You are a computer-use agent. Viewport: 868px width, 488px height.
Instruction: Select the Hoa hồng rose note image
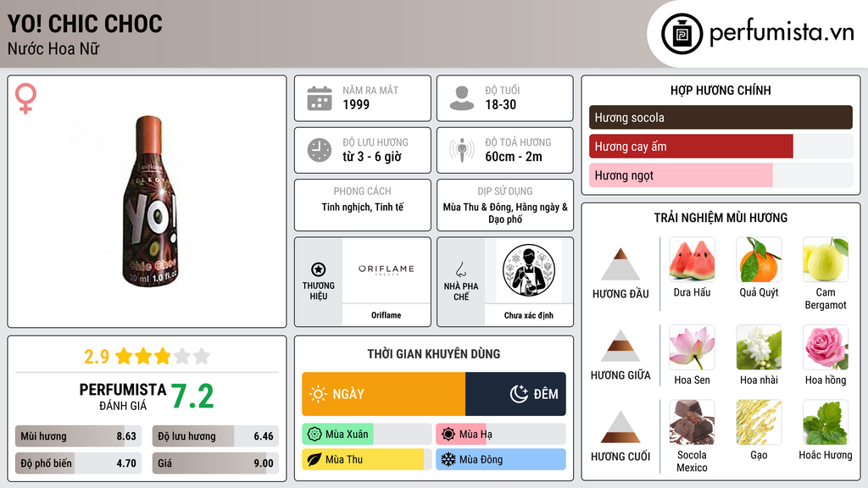pos(826,347)
